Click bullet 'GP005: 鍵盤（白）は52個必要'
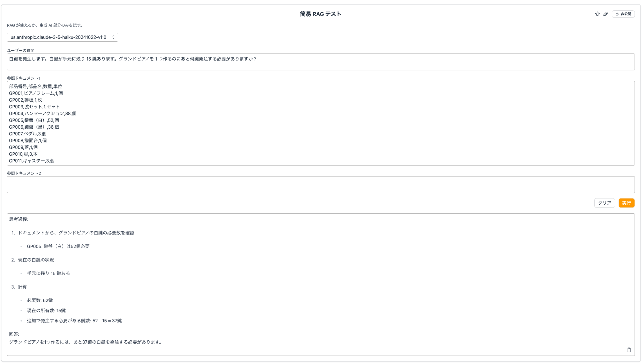This screenshot has width=643, height=364. click(x=58, y=246)
